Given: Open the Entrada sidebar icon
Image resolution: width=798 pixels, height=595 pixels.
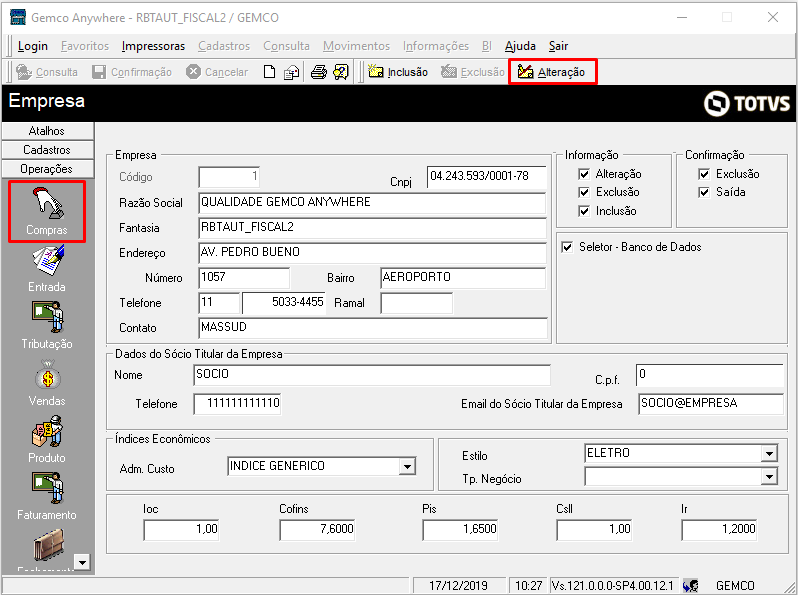Looking at the screenshot, I should point(47,268).
